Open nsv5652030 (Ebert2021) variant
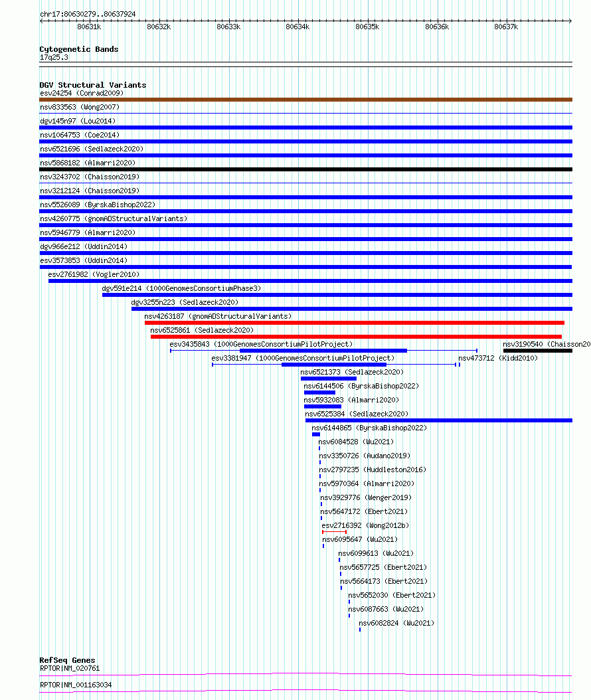 [392, 595]
